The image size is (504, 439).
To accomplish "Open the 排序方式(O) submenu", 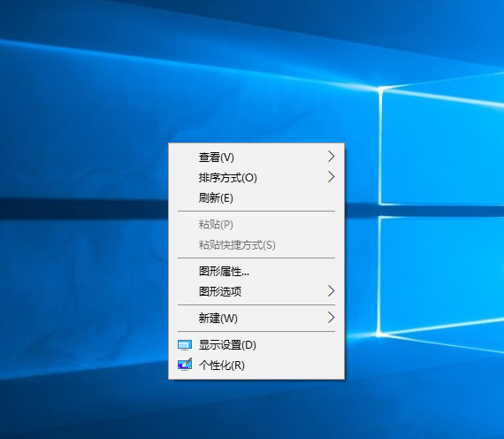I will pos(256,177).
